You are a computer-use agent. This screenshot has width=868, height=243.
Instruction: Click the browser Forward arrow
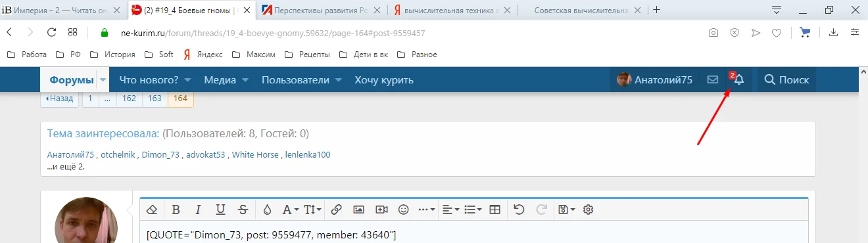point(30,32)
